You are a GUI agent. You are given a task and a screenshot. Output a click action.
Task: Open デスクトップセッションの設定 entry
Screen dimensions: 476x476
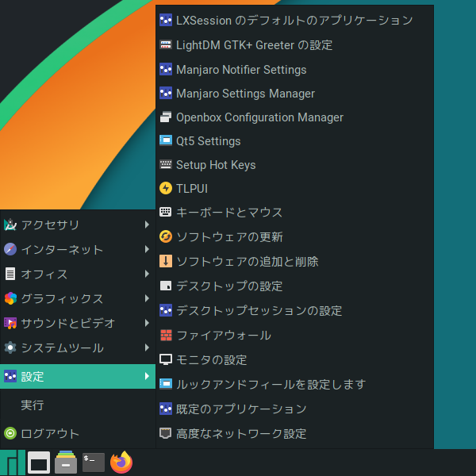294,310
